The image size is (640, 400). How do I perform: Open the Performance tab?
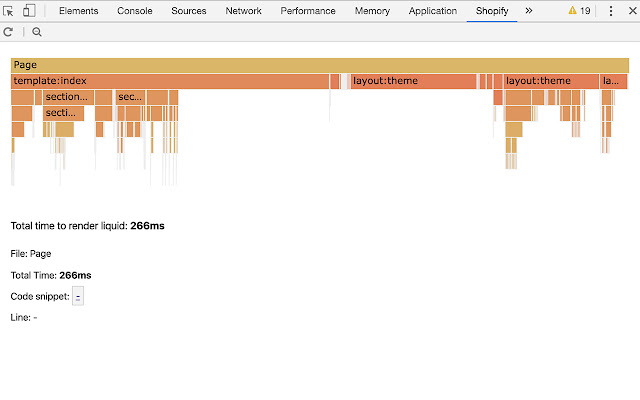tap(308, 11)
